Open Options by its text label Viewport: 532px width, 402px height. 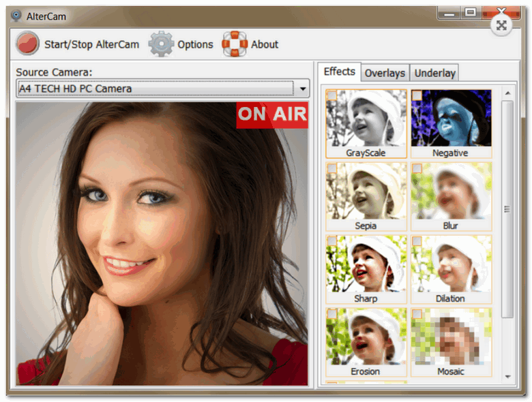click(x=195, y=44)
